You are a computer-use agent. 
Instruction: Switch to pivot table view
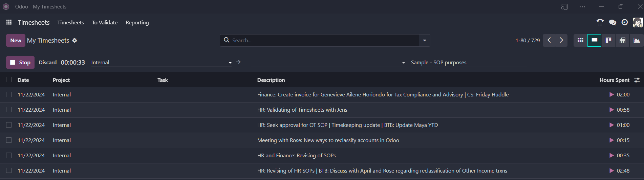(622, 40)
